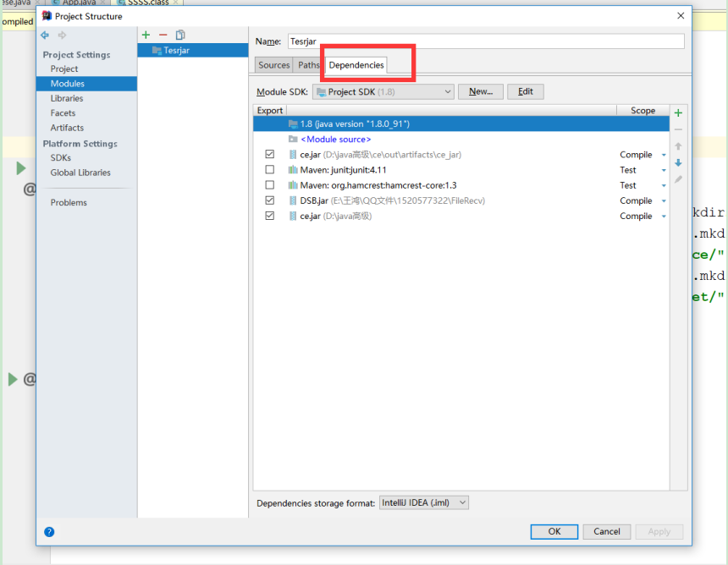Click the Project Structure window icon
Image resolution: width=728 pixels, height=565 pixels.
click(x=47, y=16)
